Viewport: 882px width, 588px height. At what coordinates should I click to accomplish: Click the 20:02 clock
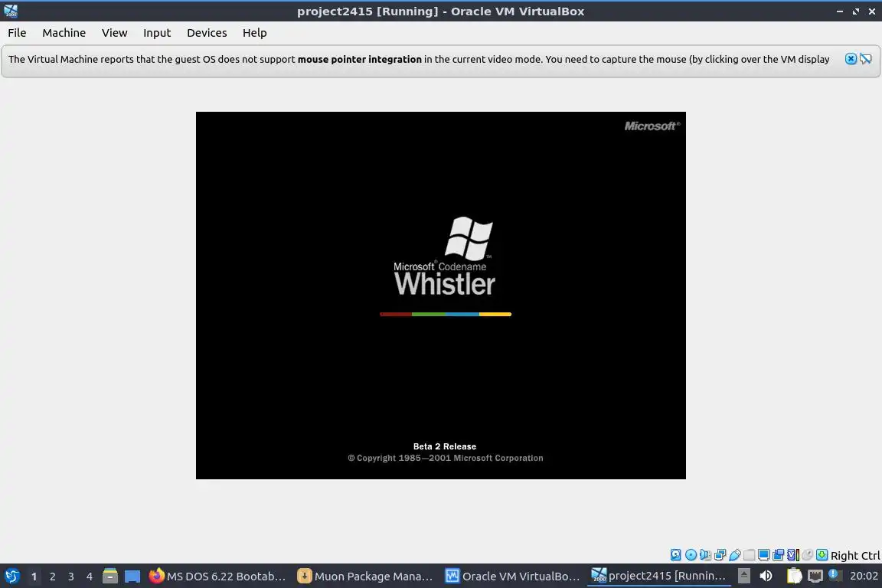click(x=864, y=576)
